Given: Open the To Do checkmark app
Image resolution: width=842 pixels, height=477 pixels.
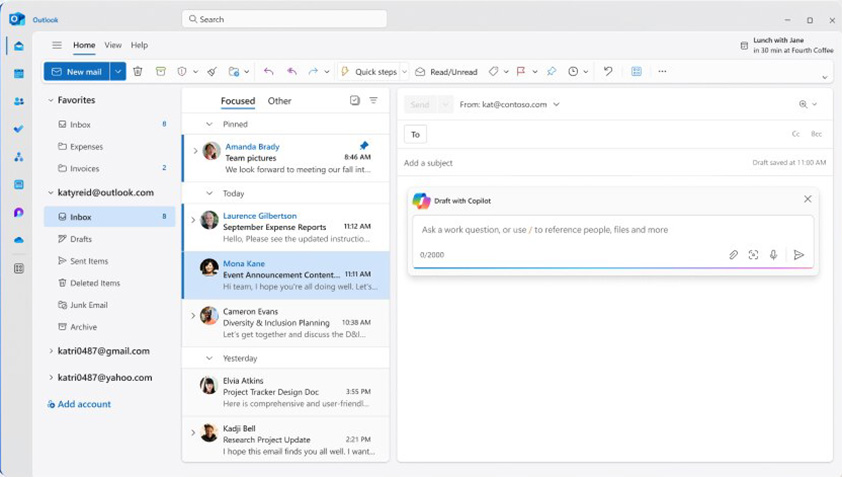Looking at the screenshot, I should coord(19,129).
